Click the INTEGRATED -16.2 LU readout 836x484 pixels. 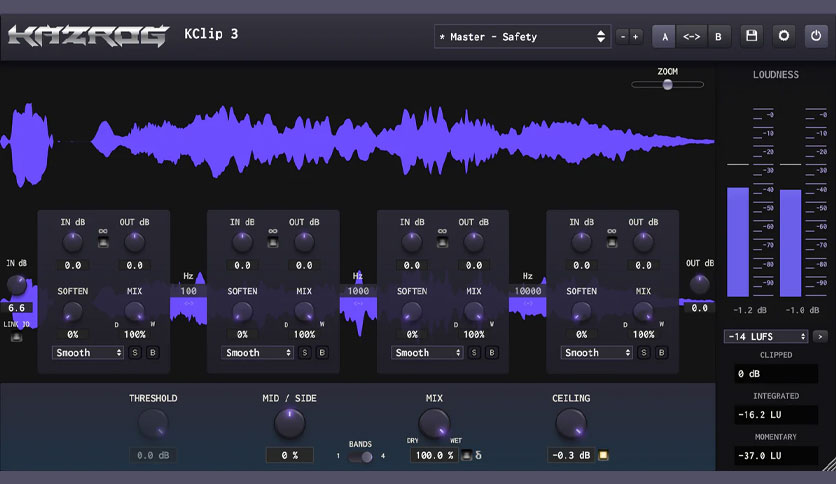point(776,415)
